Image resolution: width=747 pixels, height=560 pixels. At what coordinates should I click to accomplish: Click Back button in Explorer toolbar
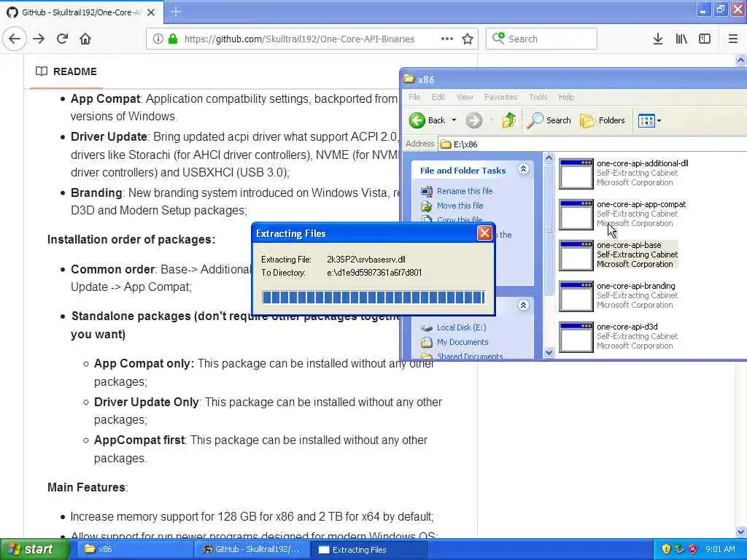(x=427, y=120)
